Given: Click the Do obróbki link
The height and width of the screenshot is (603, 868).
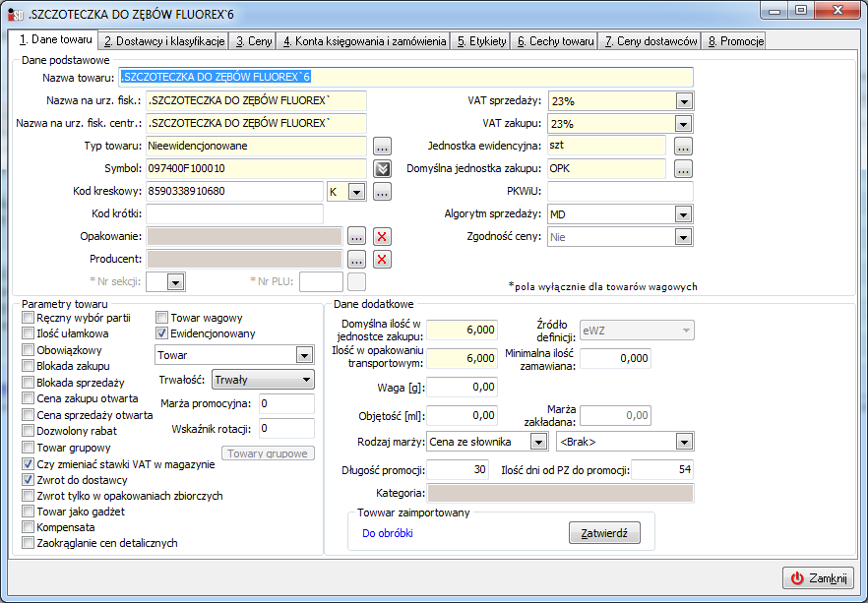Looking at the screenshot, I should [388, 533].
